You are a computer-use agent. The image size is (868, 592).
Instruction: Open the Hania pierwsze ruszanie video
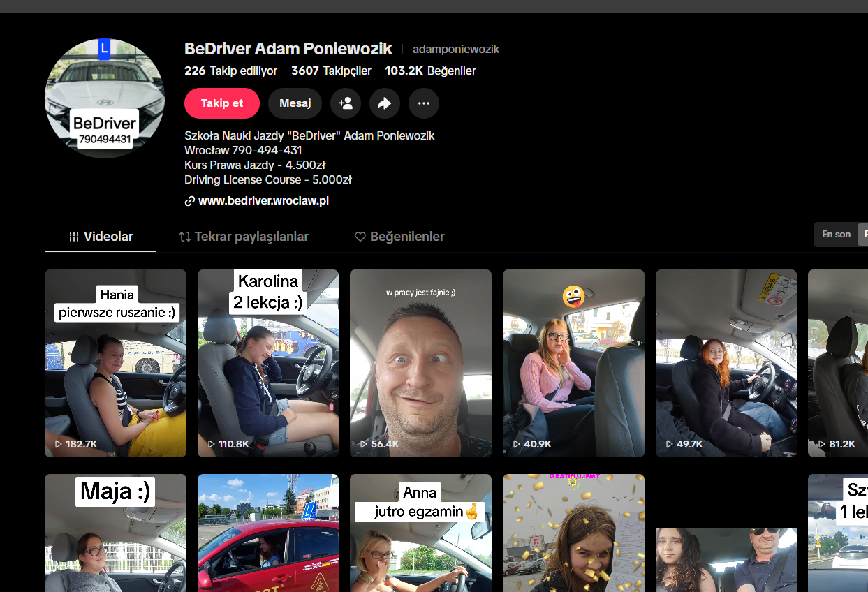[115, 363]
